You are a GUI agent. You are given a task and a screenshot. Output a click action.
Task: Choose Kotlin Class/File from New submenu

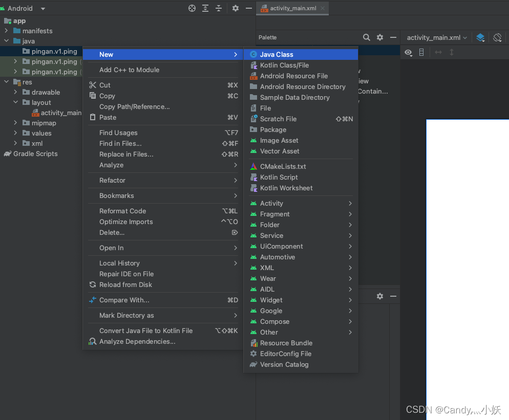[301, 65]
